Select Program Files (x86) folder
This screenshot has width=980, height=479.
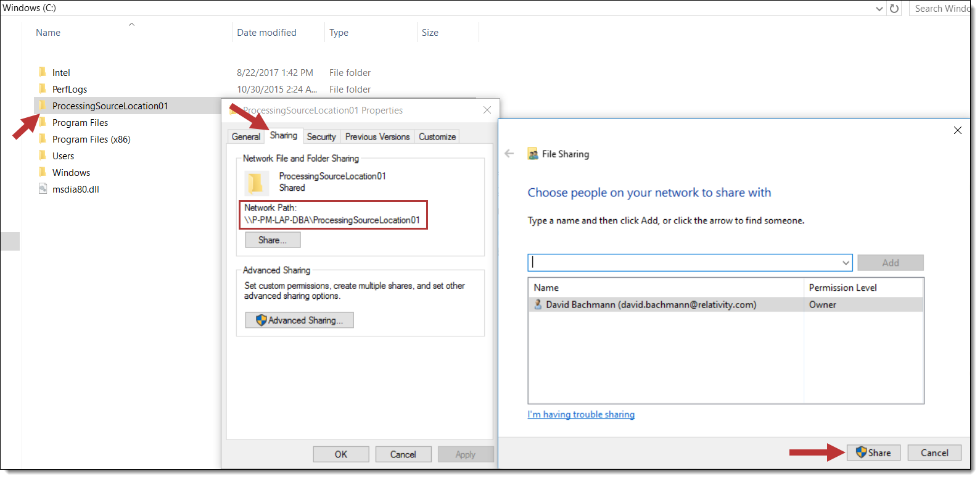[91, 140]
